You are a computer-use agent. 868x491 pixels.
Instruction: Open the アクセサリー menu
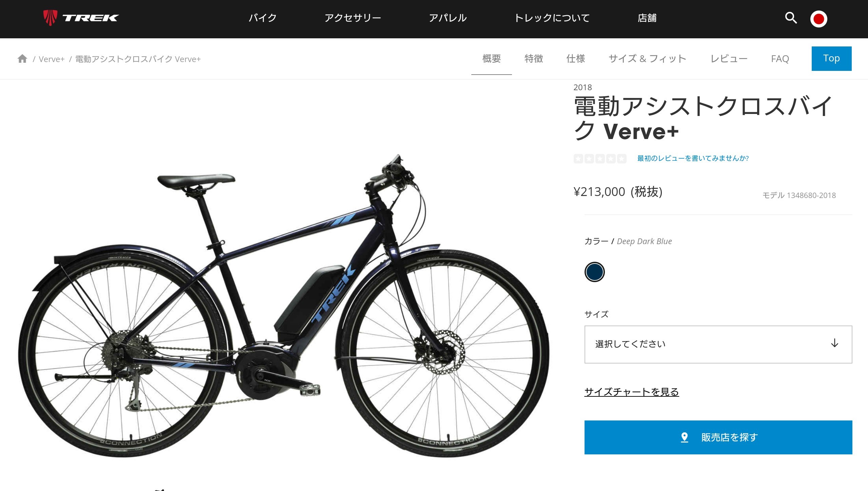tap(353, 18)
